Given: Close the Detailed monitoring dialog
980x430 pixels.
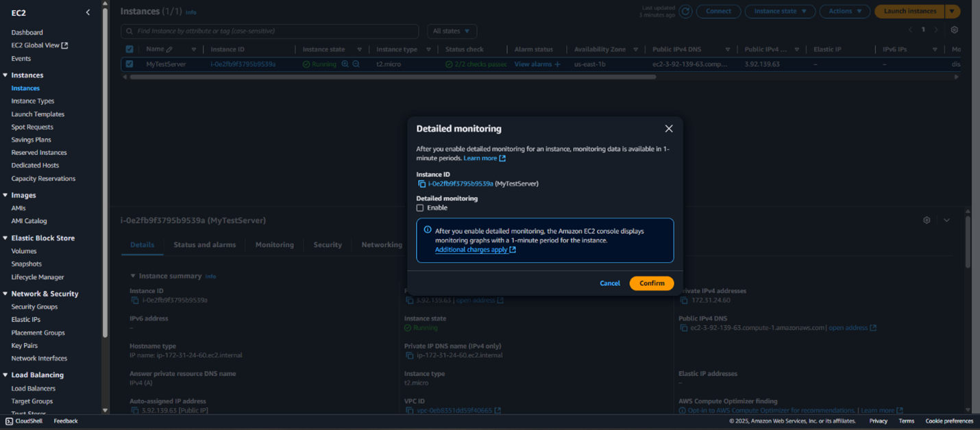Looking at the screenshot, I should 668,129.
